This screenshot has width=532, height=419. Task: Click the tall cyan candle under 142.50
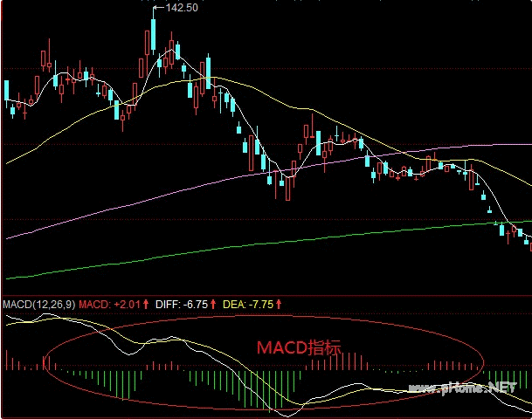[x=154, y=35]
